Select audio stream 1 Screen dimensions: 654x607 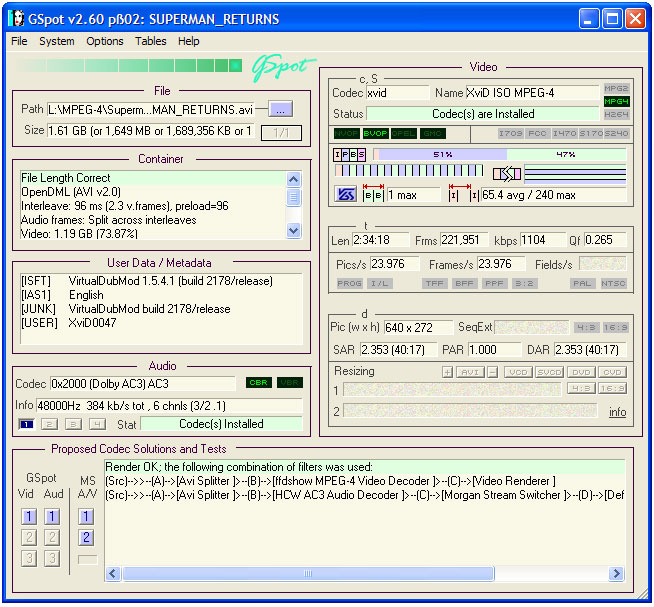[x=26, y=425]
